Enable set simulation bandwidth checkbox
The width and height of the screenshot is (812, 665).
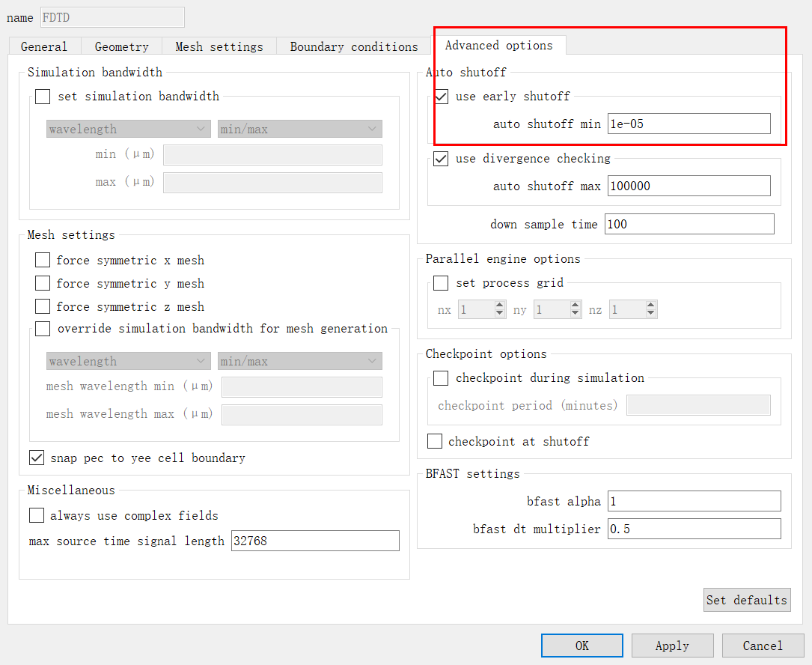point(43,96)
